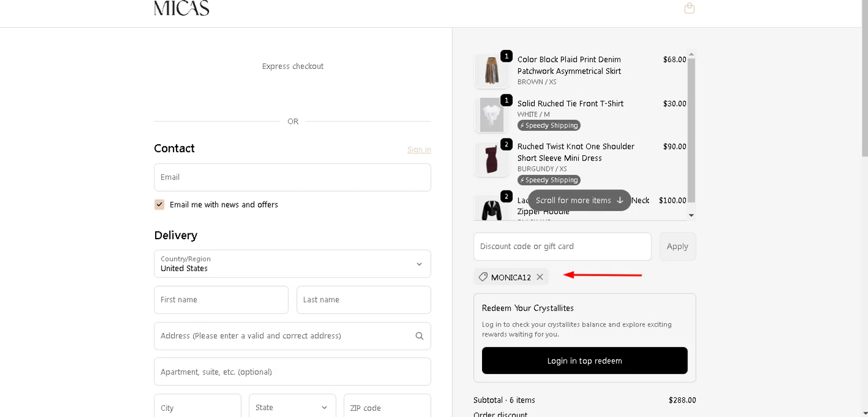Expand the State dropdown
This screenshot has width=868, height=417.
pyautogui.click(x=292, y=407)
